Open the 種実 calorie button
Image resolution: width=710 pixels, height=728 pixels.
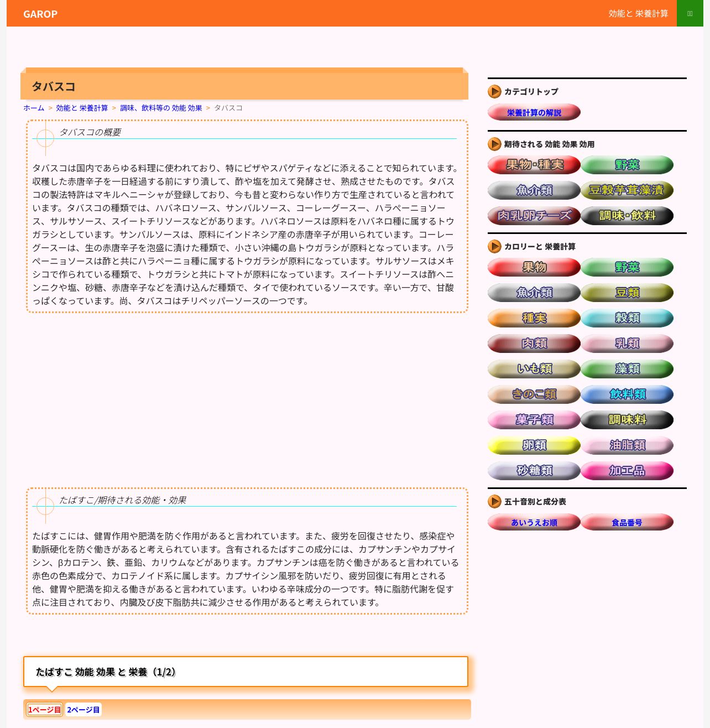coord(534,318)
